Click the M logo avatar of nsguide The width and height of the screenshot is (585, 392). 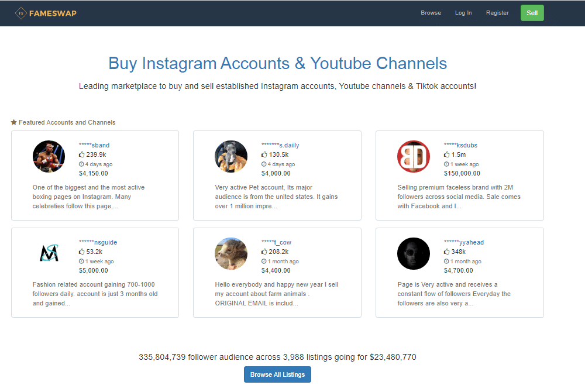pos(49,253)
